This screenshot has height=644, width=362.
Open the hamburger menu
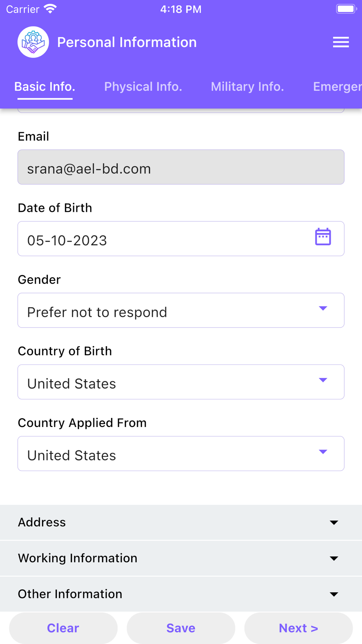341,42
